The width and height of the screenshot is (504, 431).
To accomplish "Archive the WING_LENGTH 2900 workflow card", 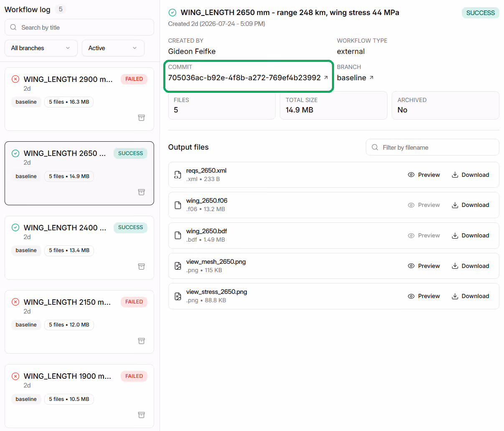I will coord(142,118).
